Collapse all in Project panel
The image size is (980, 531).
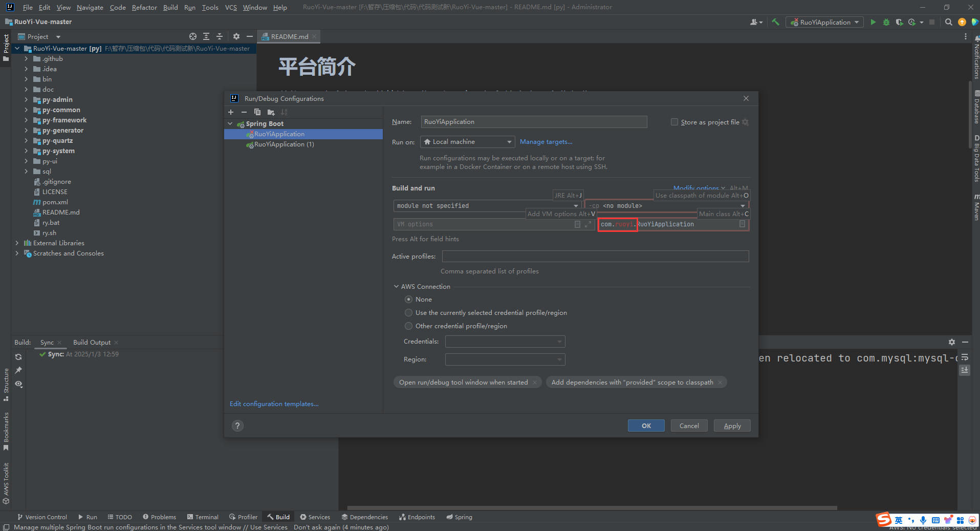220,36
